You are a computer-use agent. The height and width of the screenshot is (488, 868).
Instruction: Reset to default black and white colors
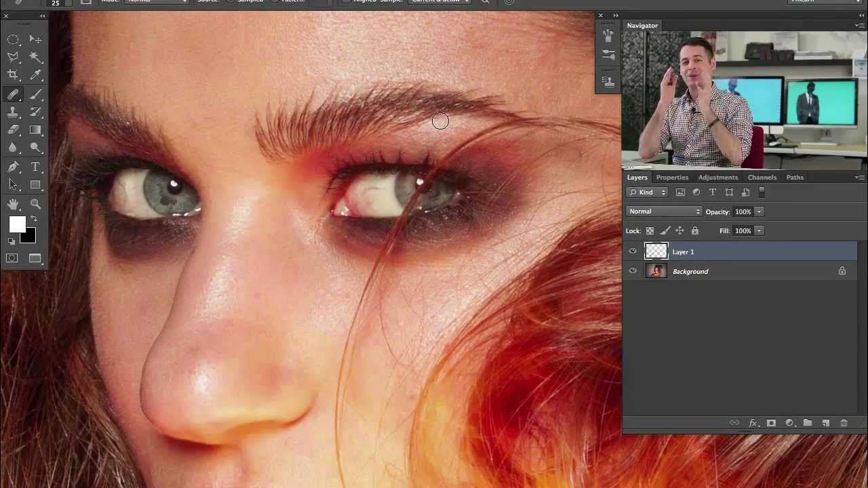12,241
